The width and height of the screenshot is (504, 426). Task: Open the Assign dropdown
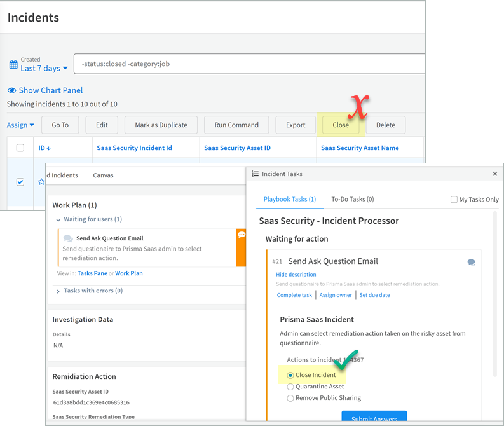coord(20,125)
